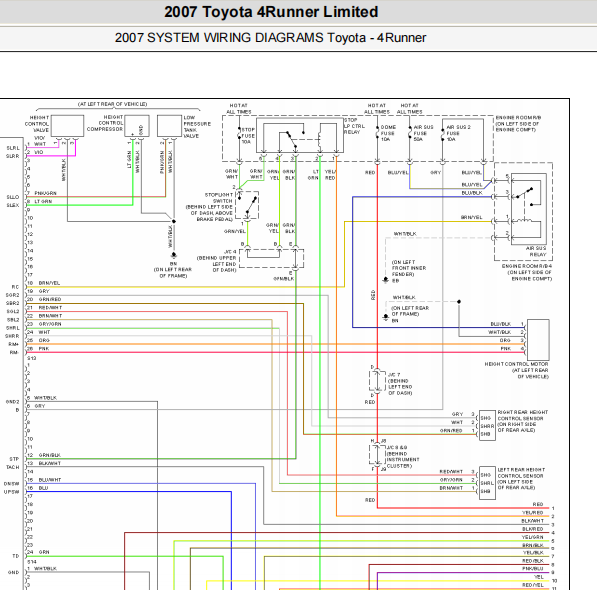
Task: Click the "7 PNK/GRN" wire label
Action: coord(42,193)
